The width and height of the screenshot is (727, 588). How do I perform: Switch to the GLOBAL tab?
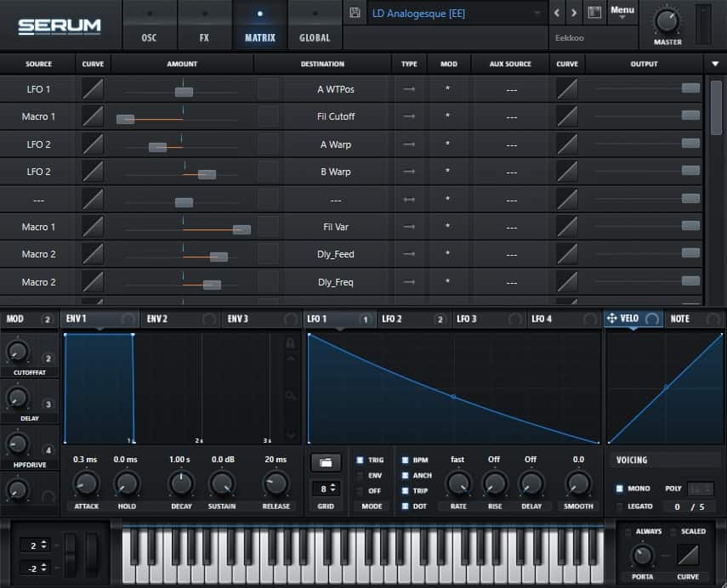click(x=315, y=25)
